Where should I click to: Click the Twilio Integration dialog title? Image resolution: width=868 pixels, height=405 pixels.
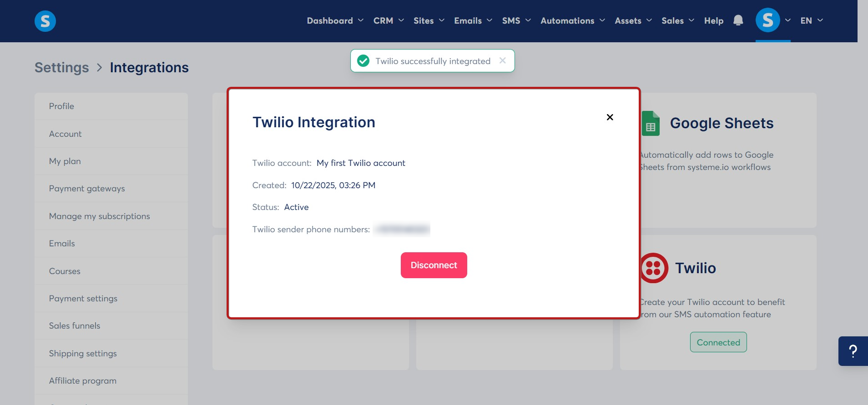click(314, 122)
